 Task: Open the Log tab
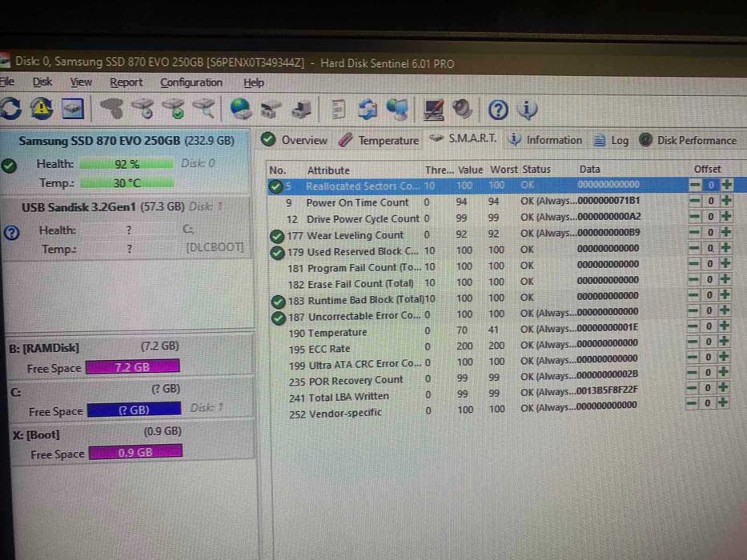tap(611, 141)
